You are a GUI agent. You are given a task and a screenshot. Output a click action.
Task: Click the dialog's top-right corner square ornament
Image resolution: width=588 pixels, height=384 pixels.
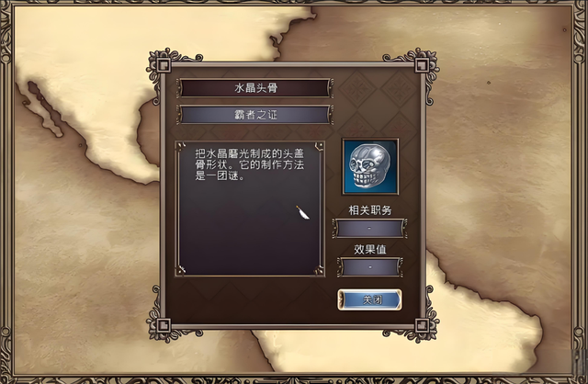coord(422,65)
